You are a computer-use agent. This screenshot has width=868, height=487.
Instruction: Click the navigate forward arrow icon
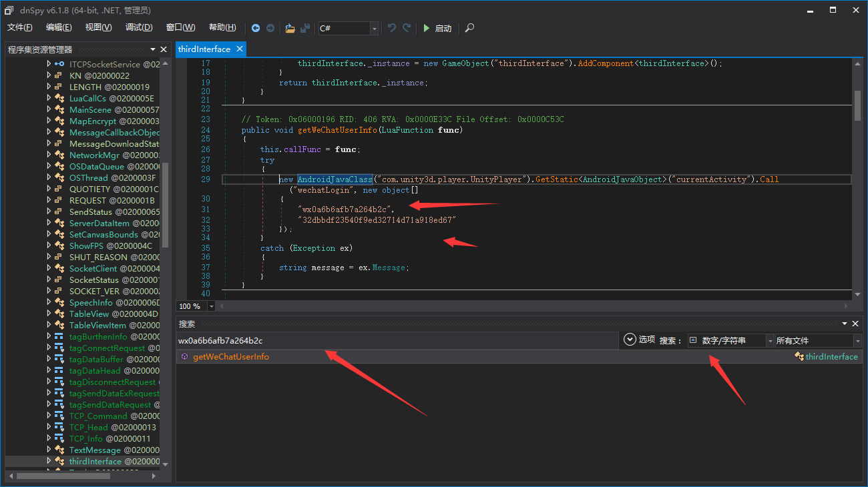click(x=270, y=28)
